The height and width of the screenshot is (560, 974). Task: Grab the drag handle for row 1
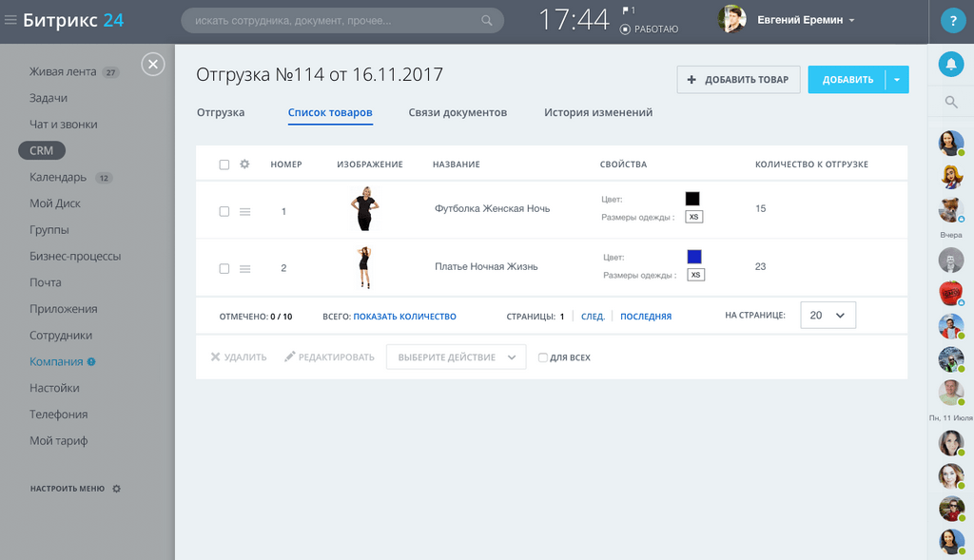244,212
